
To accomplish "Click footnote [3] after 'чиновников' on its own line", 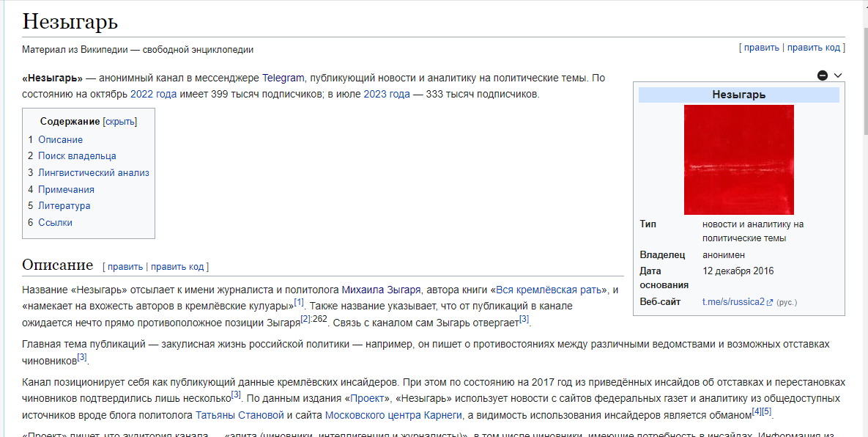I will click(x=82, y=357).
